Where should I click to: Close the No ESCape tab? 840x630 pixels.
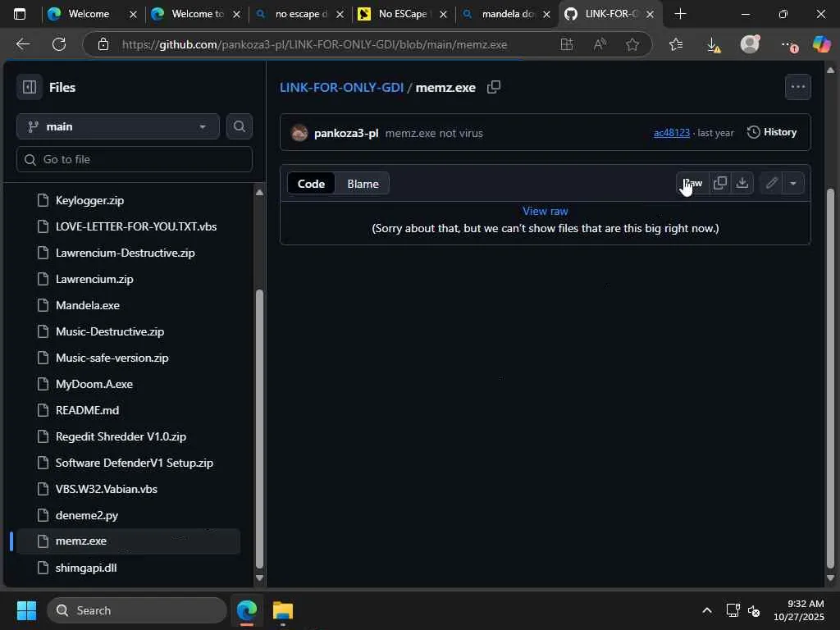coord(443,15)
